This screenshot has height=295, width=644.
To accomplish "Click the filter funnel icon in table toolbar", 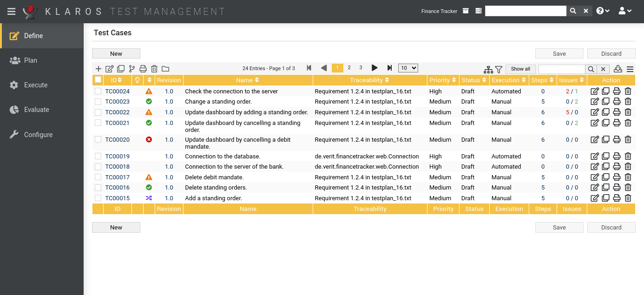I will coord(499,69).
